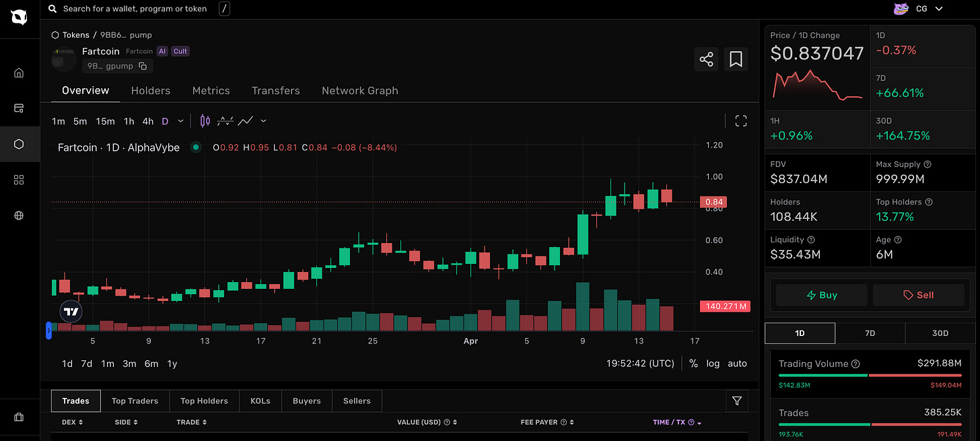Select the line chart type
The width and height of the screenshot is (980, 441).
(x=246, y=121)
